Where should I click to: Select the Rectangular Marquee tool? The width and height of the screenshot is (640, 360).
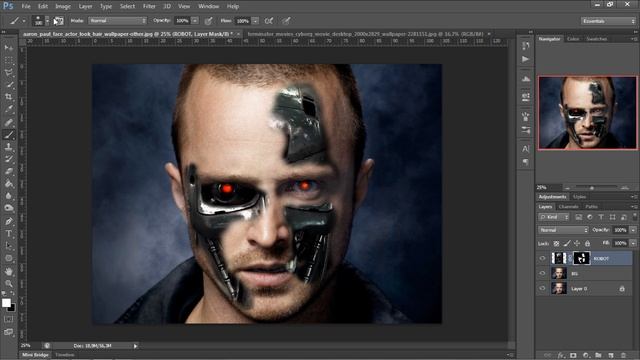pyautogui.click(x=9, y=60)
